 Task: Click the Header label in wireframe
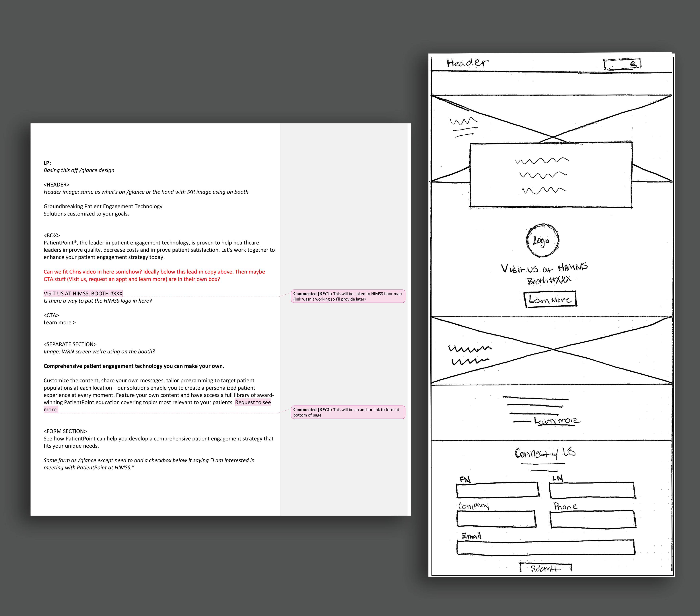coord(467,63)
